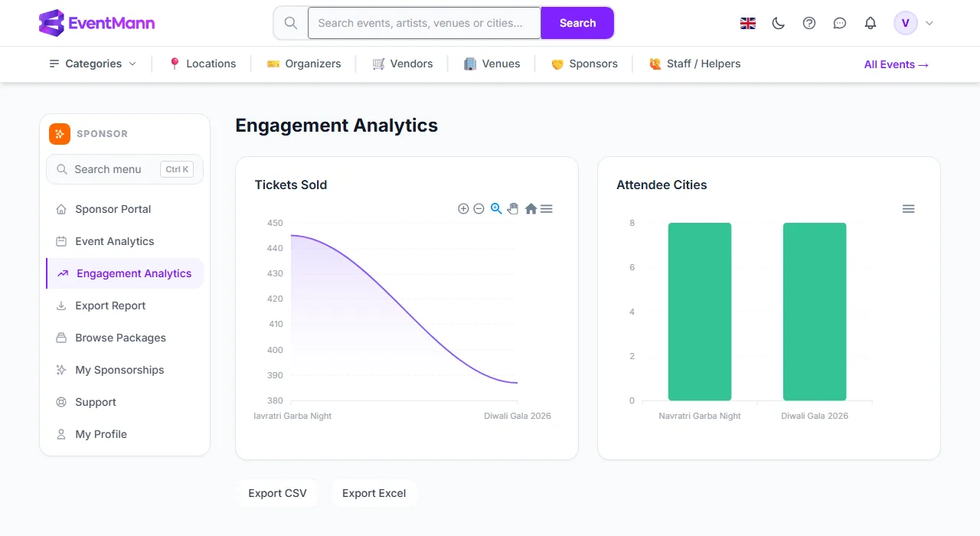
Task: Focus the events search field
Action: point(424,23)
